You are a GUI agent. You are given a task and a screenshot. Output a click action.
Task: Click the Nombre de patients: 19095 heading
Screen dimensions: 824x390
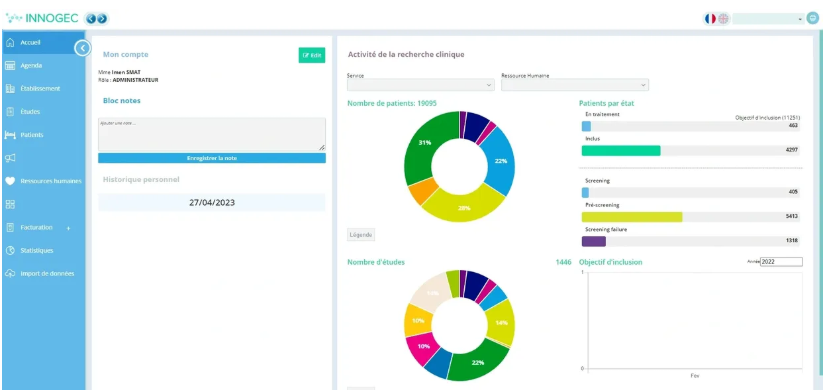[392, 104]
